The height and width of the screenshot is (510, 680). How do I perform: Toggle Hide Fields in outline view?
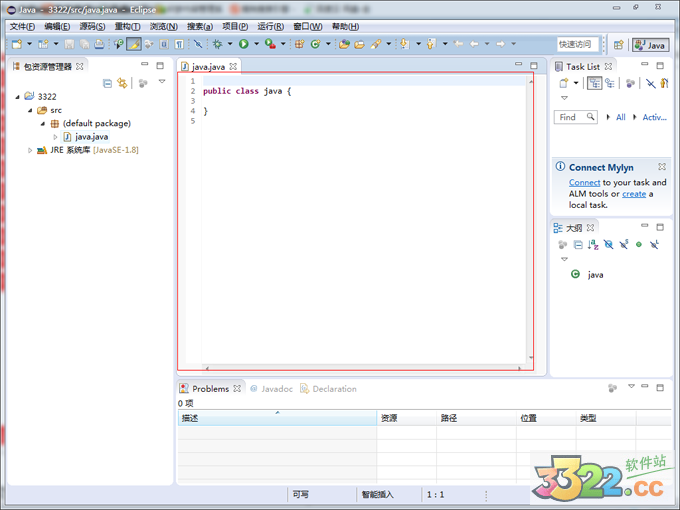tap(608, 245)
